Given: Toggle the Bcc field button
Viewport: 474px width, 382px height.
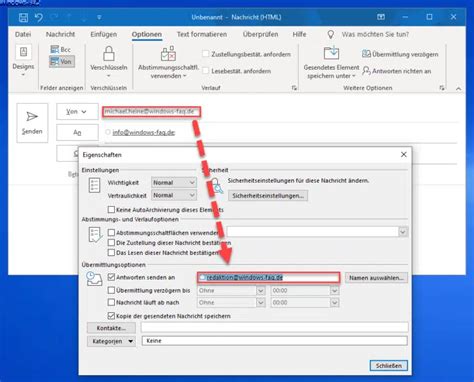Looking at the screenshot, I should click(61, 50).
